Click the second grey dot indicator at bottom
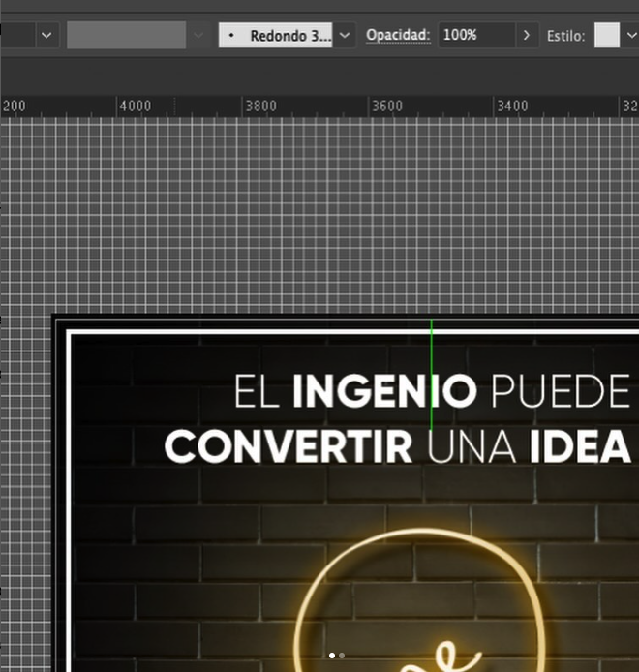This screenshot has width=639, height=672. (342, 656)
